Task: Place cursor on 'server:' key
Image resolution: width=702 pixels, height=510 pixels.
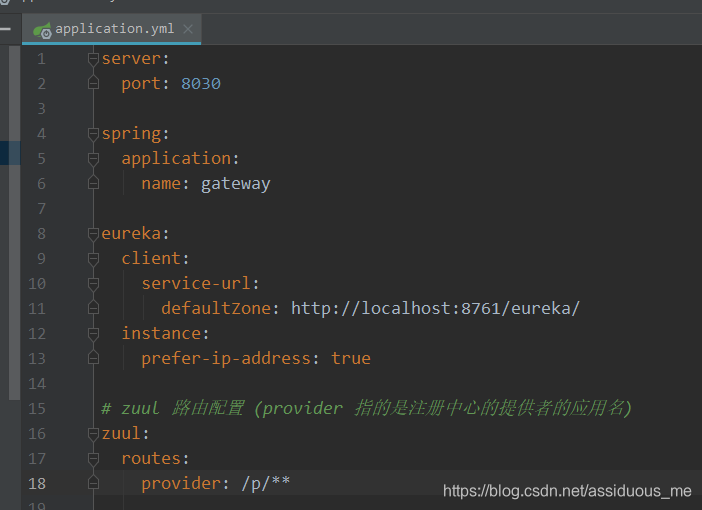Action: tap(135, 59)
